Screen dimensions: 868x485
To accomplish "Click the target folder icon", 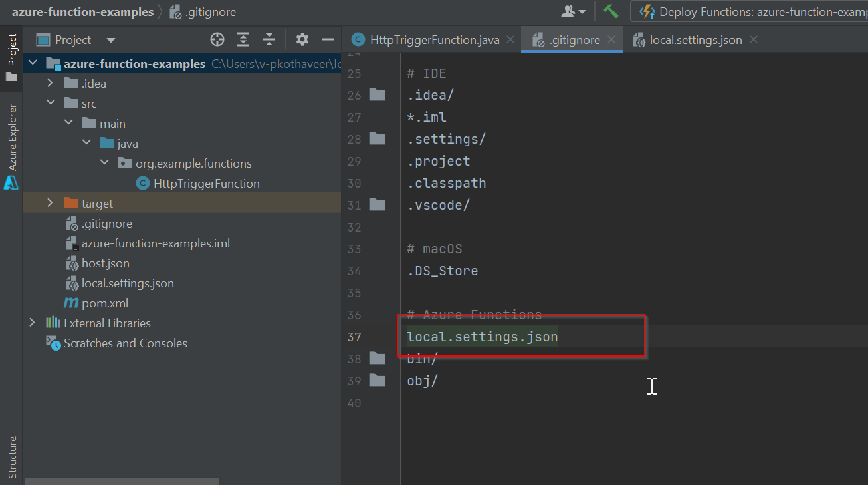I will click(71, 203).
